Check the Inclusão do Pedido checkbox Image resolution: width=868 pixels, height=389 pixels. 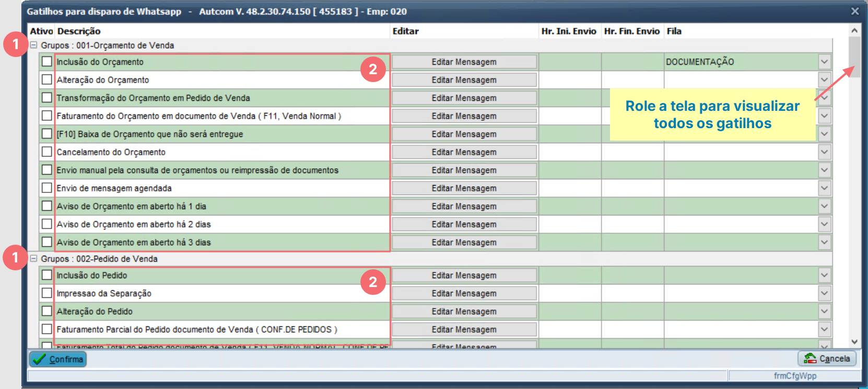47,275
